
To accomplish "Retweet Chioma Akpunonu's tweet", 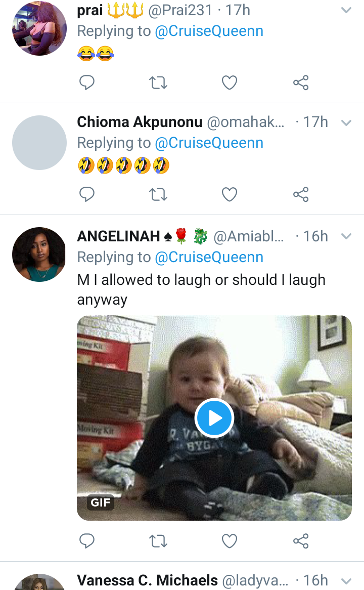I will (158, 194).
